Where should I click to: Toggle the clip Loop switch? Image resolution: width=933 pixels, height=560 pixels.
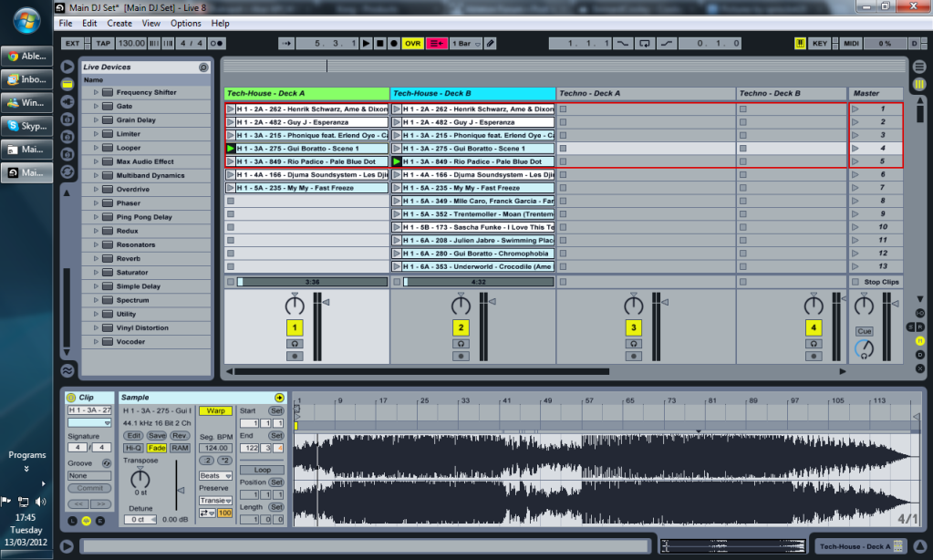click(x=262, y=470)
